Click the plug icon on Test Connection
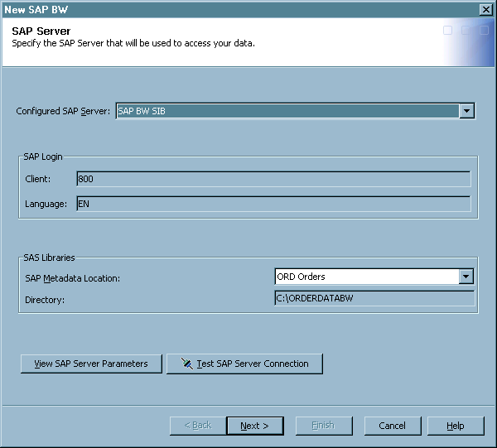Screen dimensions: 497x448 click(x=187, y=364)
